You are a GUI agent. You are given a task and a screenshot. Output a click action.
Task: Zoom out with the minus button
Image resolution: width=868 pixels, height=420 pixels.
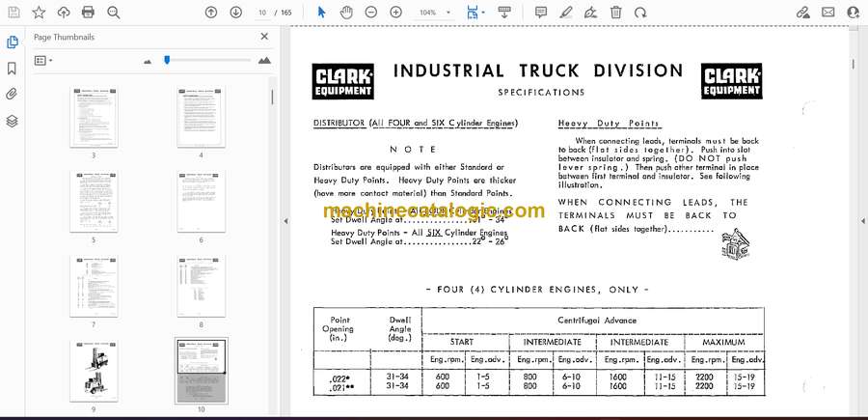371,13
